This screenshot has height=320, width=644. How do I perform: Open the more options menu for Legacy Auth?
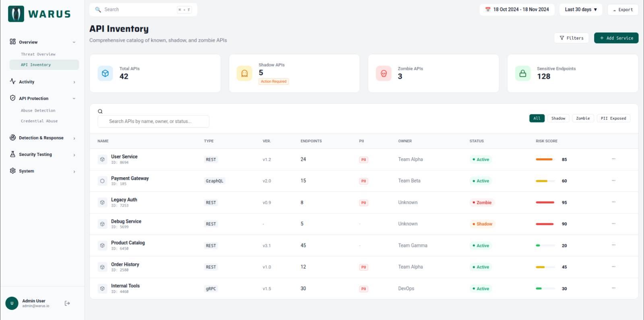tap(613, 202)
